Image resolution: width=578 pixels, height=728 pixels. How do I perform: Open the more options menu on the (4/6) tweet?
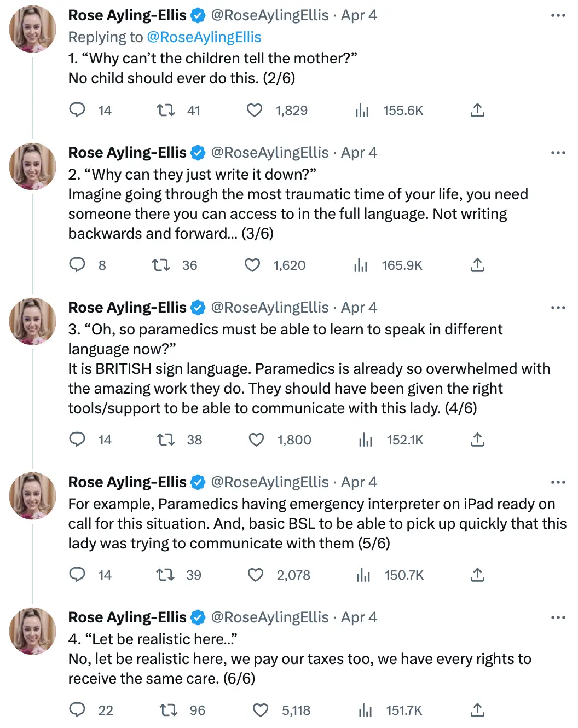pos(558,308)
